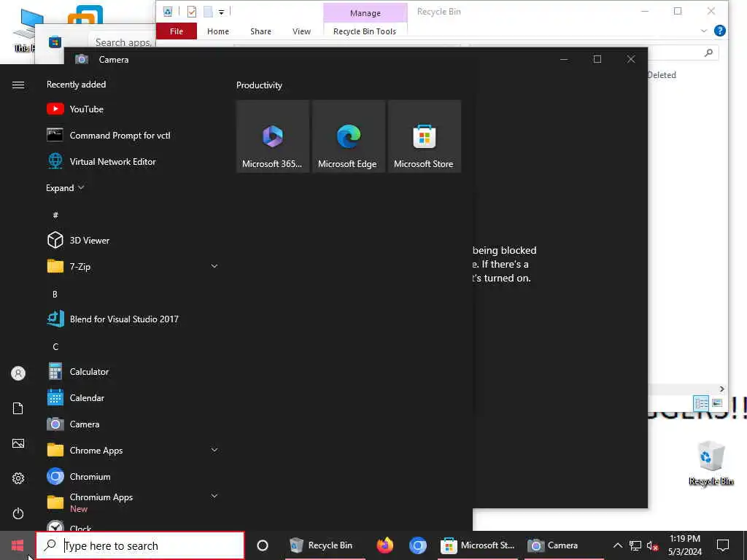The width and height of the screenshot is (747, 560).
Task: Click the taskbar clock and date
Action: click(x=684, y=545)
